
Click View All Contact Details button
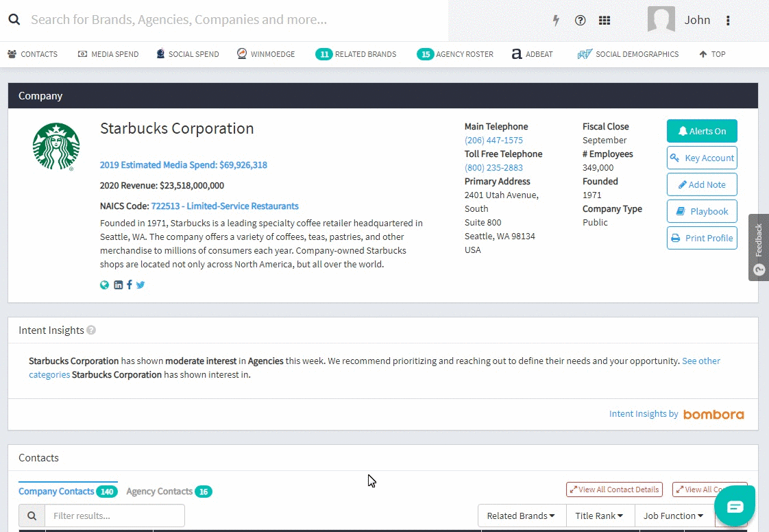click(x=614, y=489)
